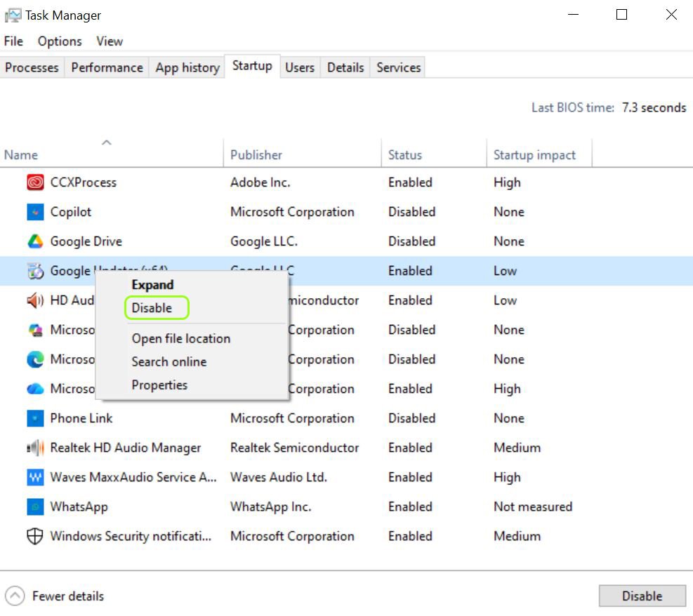
Task: Sort entries by the Publisher column header
Action: [x=256, y=154]
